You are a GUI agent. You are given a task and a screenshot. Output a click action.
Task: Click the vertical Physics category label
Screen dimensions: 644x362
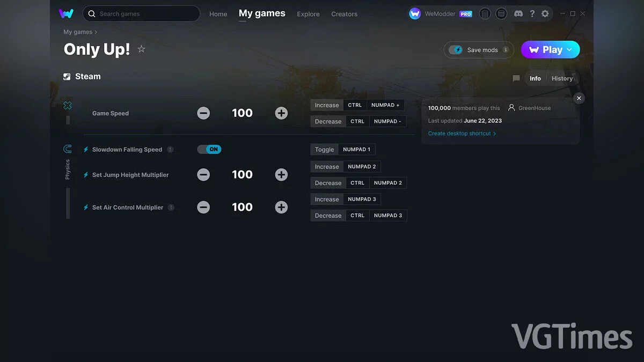click(x=68, y=169)
